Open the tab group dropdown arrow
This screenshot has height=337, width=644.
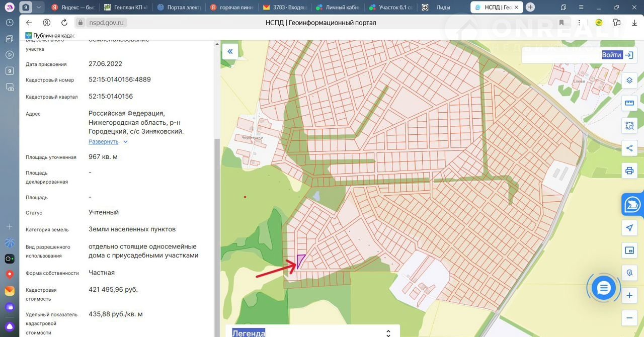39,8
